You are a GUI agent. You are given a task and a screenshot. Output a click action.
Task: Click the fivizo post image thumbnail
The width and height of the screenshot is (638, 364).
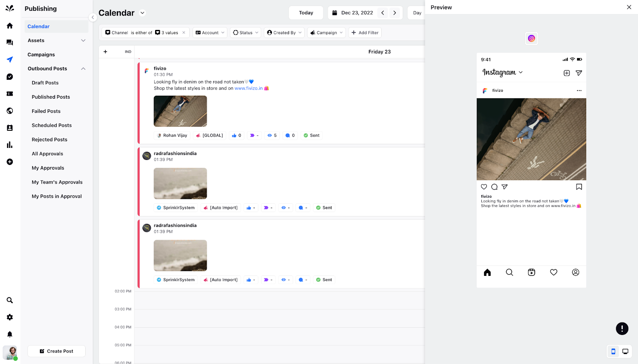point(180,111)
